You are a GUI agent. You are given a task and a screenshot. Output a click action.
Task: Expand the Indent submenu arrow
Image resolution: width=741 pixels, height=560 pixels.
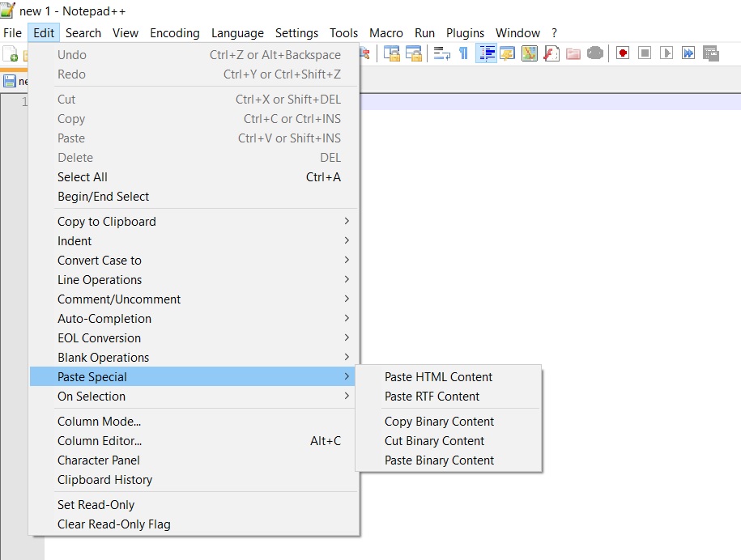347,240
